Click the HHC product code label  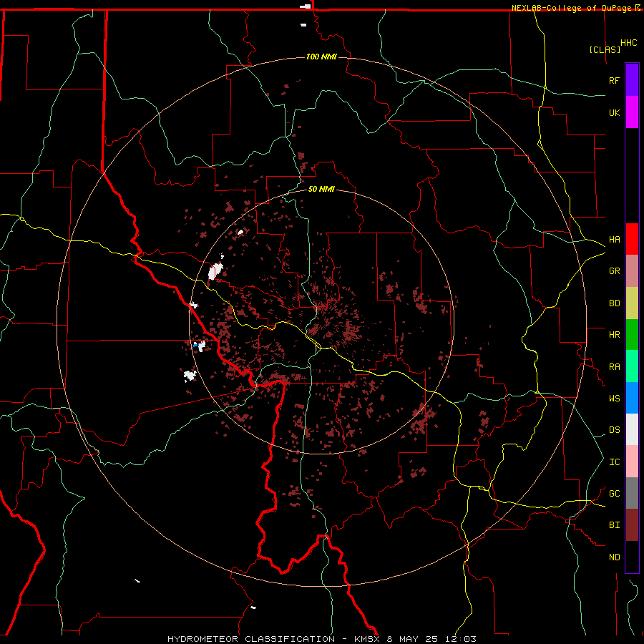click(x=629, y=43)
